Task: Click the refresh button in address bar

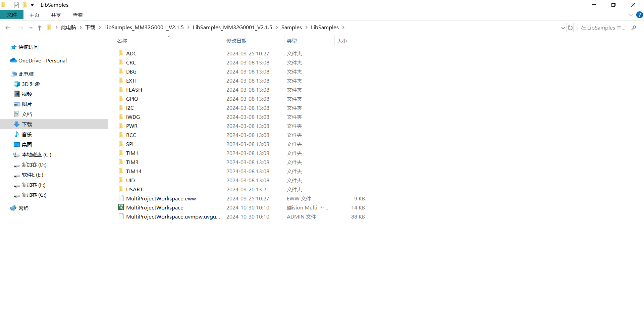Action: click(570, 28)
